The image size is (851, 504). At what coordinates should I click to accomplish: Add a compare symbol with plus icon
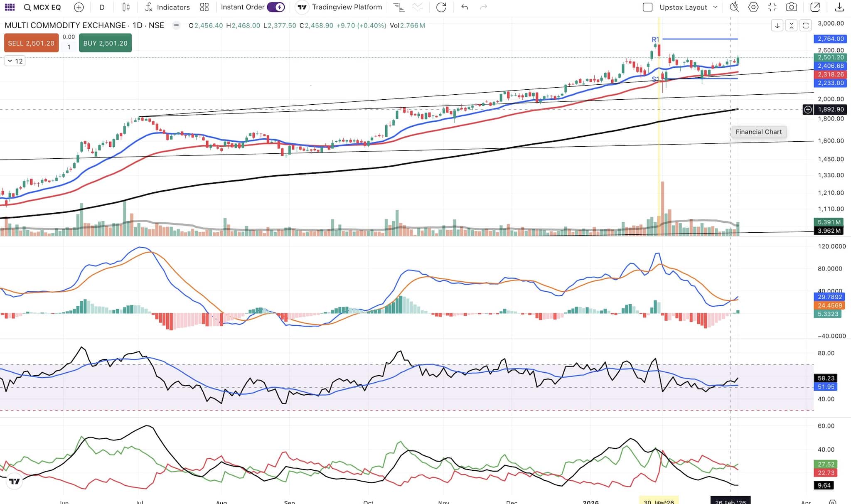pyautogui.click(x=79, y=7)
